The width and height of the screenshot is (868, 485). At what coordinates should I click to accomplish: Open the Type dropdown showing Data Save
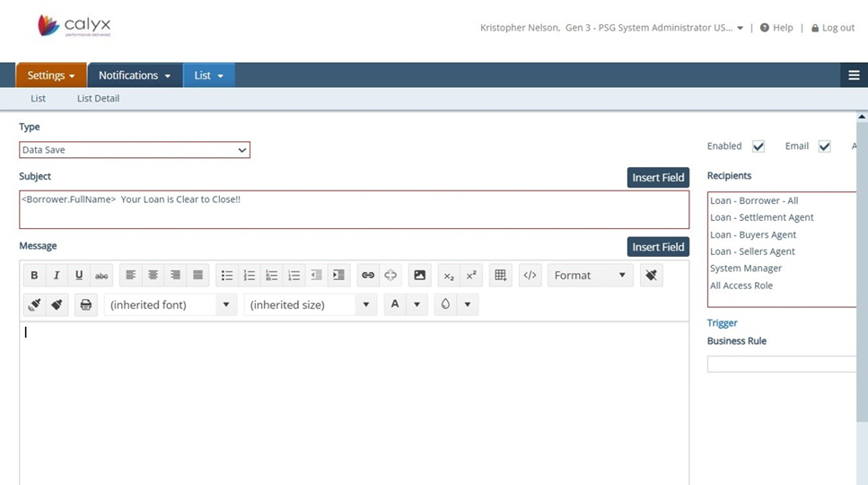pyautogui.click(x=135, y=150)
